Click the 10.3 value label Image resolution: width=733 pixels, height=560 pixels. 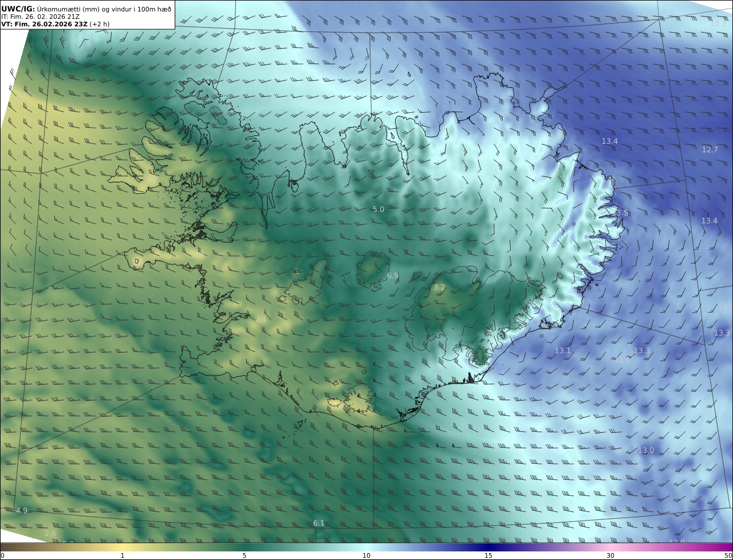click(718, 24)
